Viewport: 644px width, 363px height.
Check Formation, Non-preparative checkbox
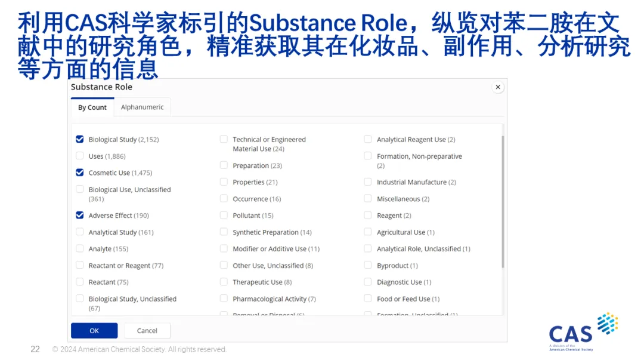pyautogui.click(x=368, y=156)
